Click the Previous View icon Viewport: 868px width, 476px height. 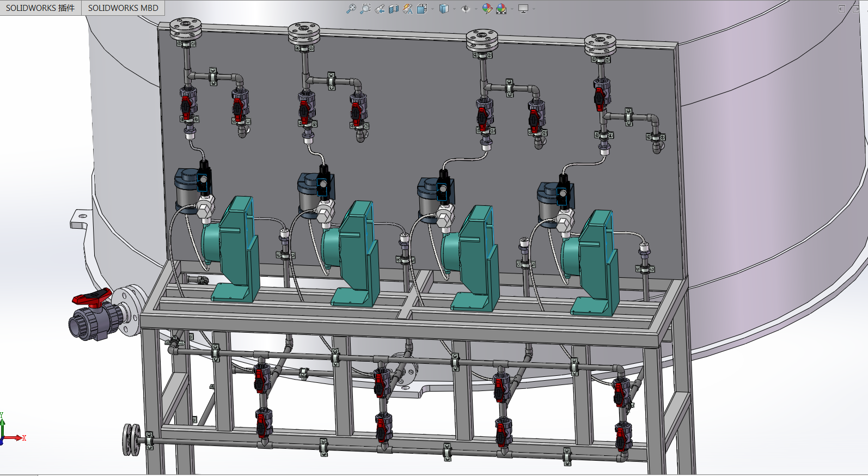(x=380, y=9)
